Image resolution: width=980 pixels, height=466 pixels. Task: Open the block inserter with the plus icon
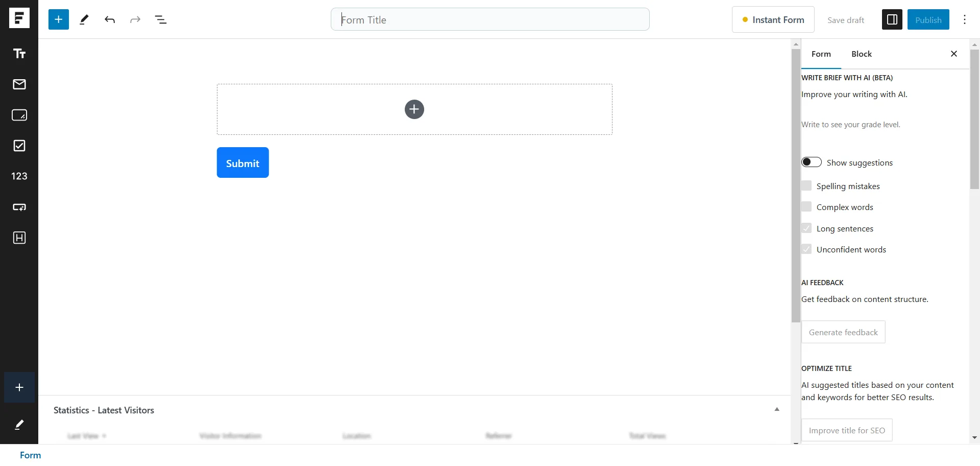[58, 19]
